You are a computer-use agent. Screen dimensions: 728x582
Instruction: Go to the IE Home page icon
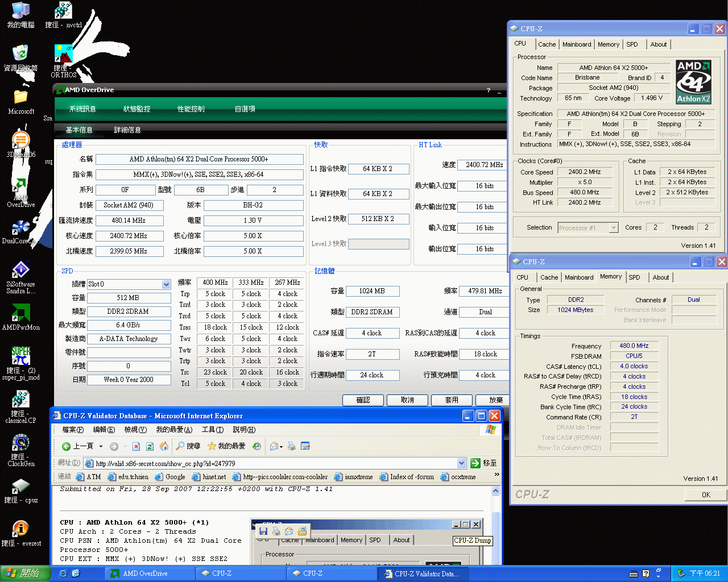(164, 446)
